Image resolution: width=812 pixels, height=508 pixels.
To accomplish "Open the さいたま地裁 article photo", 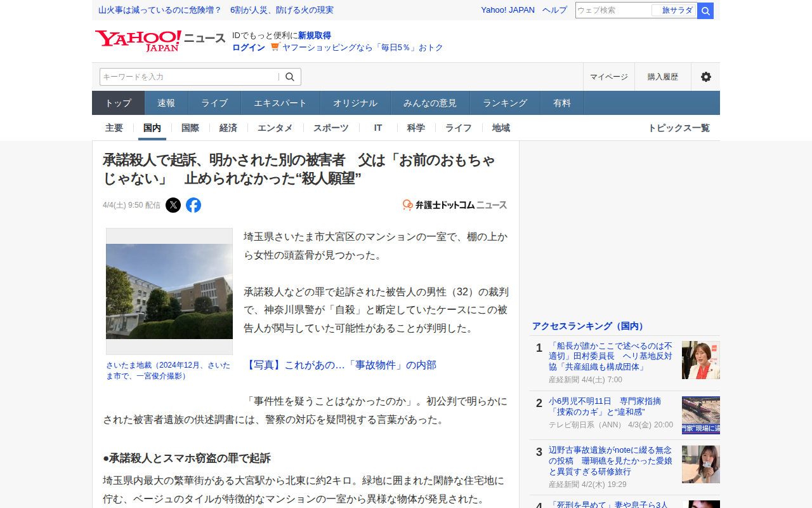I will (x=169, y=291).
